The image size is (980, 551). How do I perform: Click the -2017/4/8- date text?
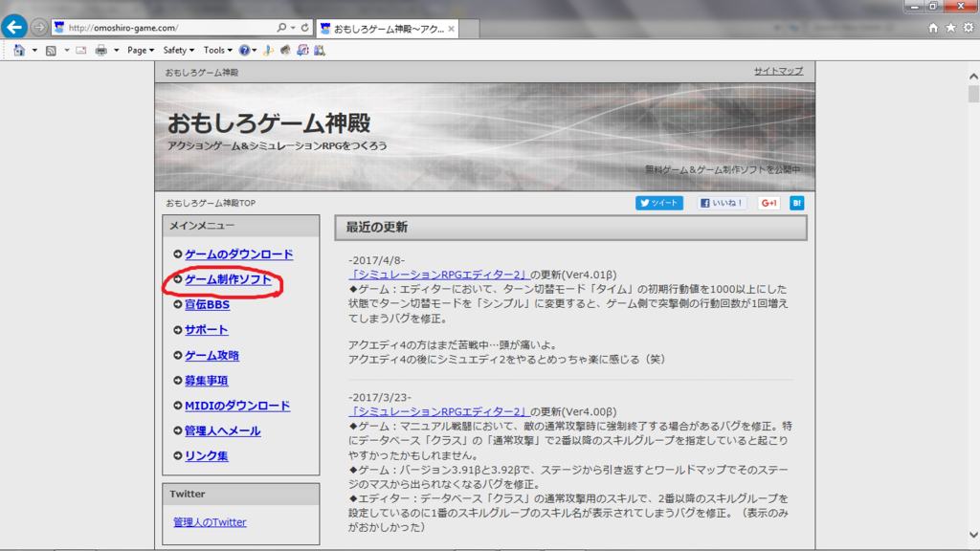pos(377,260)
